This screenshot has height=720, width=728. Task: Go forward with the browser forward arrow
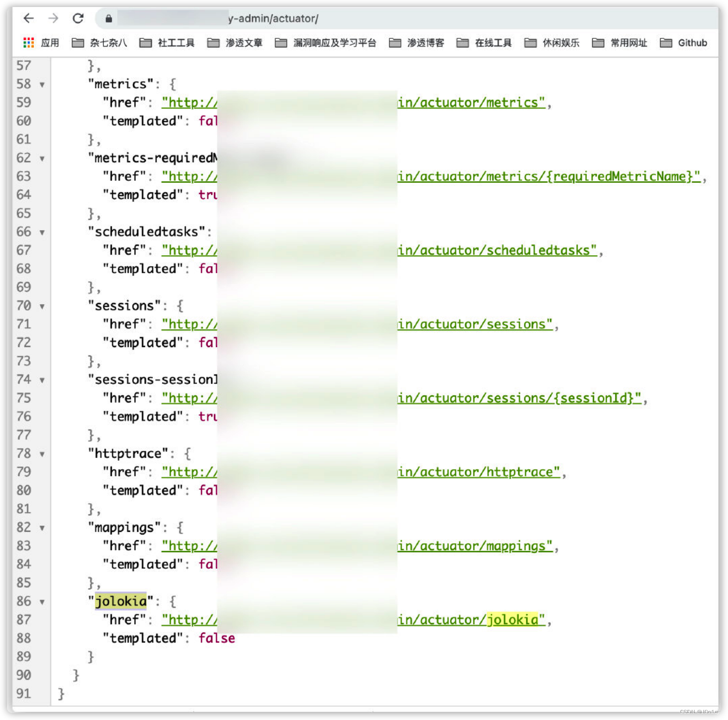pos(53,18)
